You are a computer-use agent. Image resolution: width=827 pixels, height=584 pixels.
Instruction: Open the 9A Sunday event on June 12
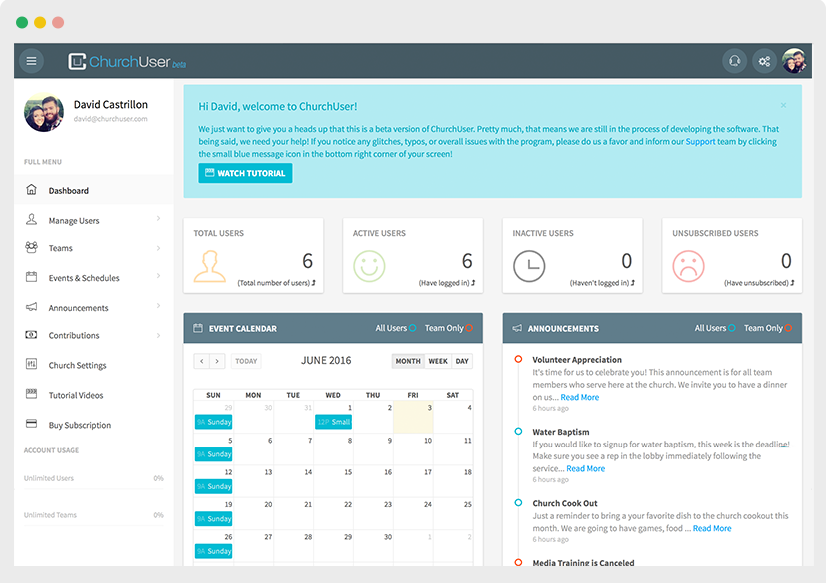tap(213, 486)
